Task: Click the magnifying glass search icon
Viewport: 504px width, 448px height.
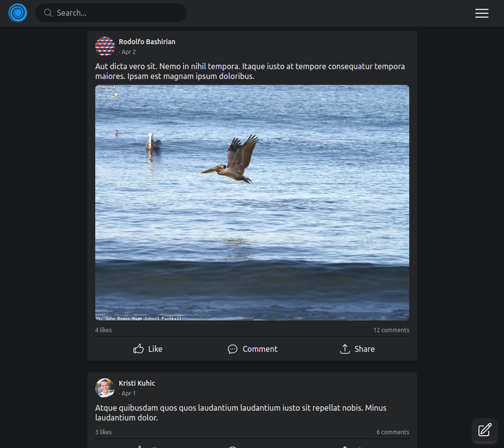Action: (x=47, y=12)
